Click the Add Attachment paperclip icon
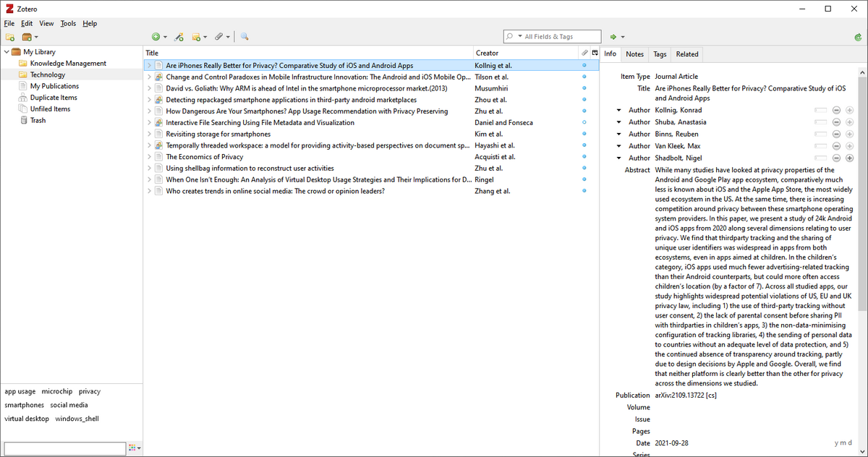 pyautogui.click(x=218, y=37)
